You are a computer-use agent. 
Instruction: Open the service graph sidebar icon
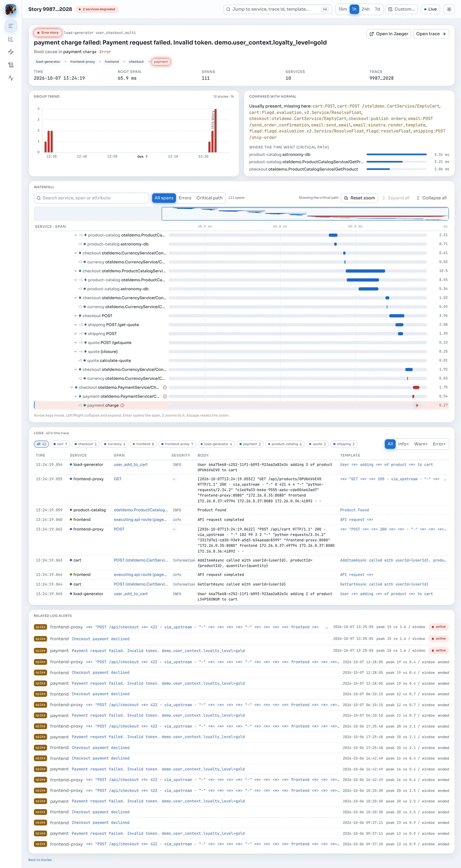[11, 52]
